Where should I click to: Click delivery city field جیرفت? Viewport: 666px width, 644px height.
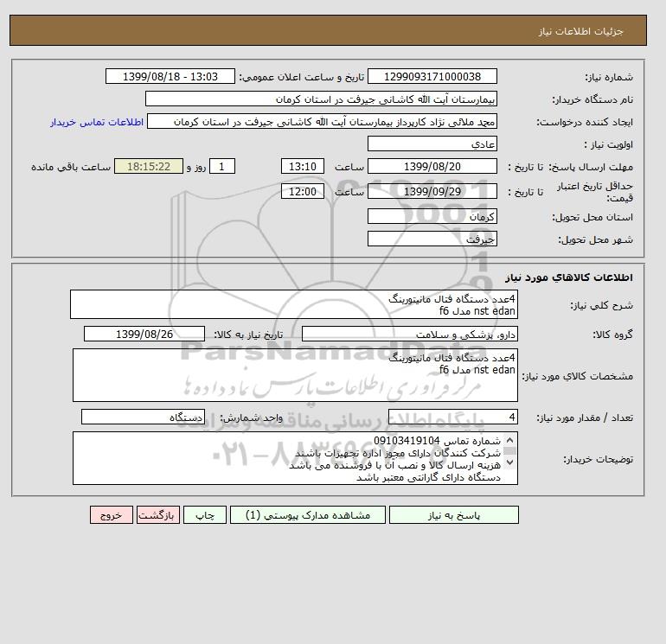[432, 239]
